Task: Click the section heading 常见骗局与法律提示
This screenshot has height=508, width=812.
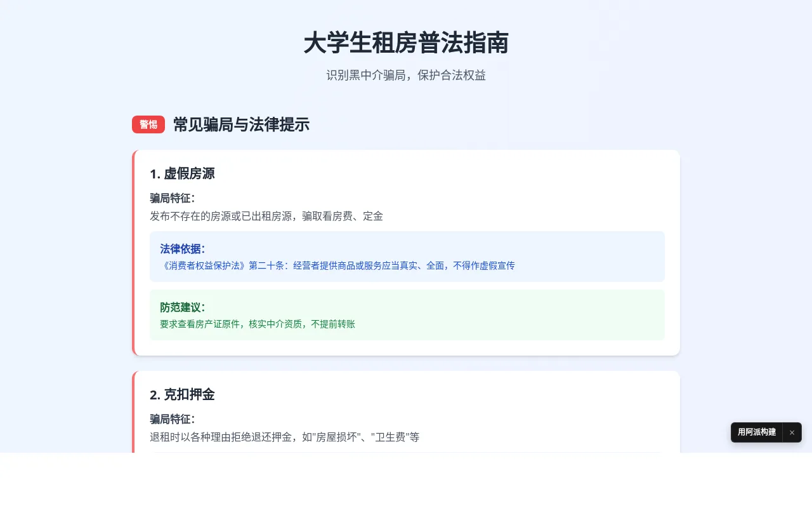Action: (x=241, y=124)
